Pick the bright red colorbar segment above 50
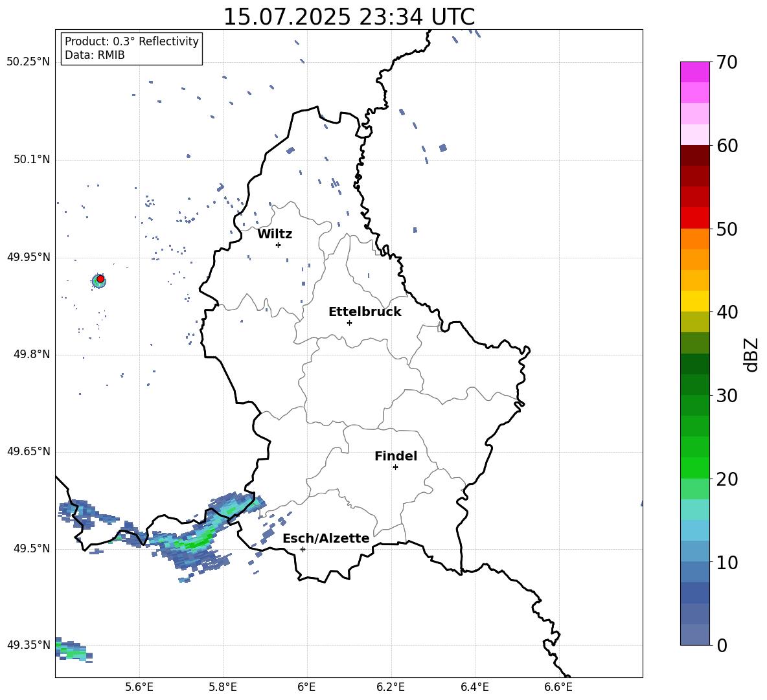The height and width of the screenshot is (700, 767). [695, 218]
